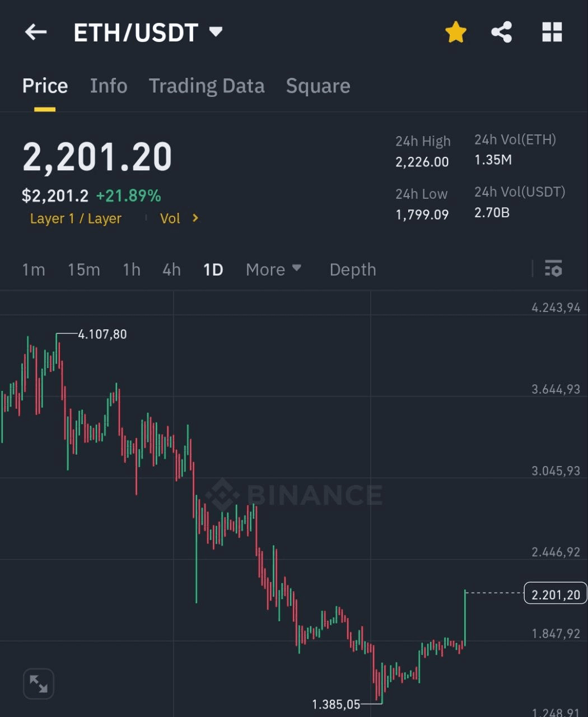
Task: Expand chart to fullscreen
Action: click(39, 683)
